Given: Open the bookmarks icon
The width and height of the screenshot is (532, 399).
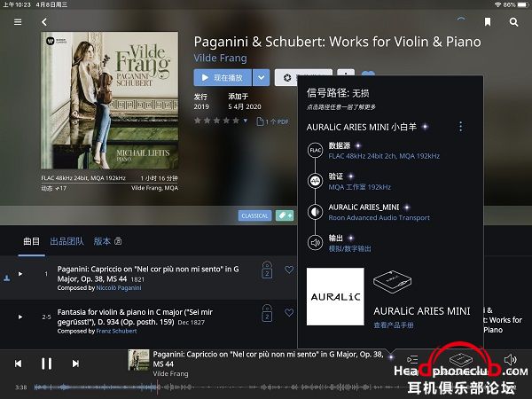Looking at the screenshot, I should coord(488,22).
